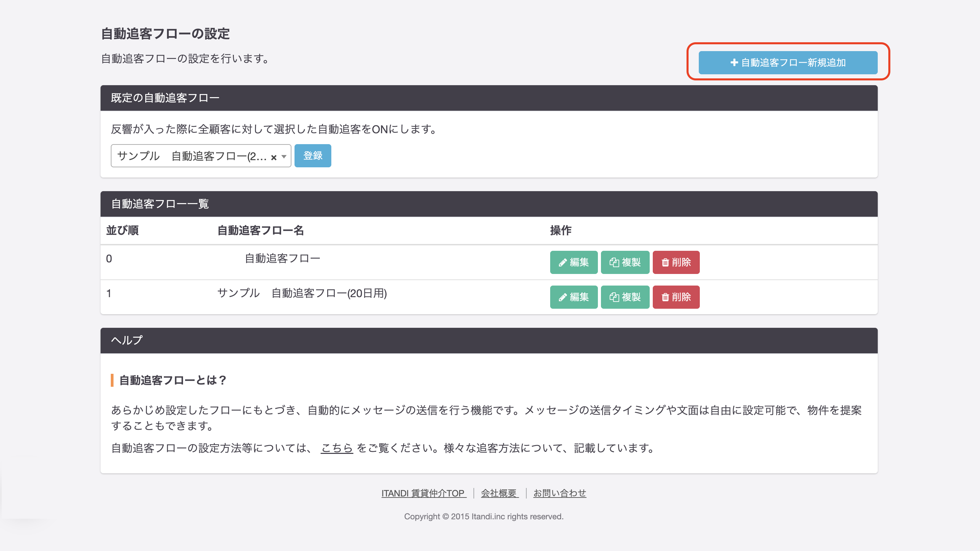Screen dimensions: 980x551
Task: Click the sort order value 1
Action: 109,293
